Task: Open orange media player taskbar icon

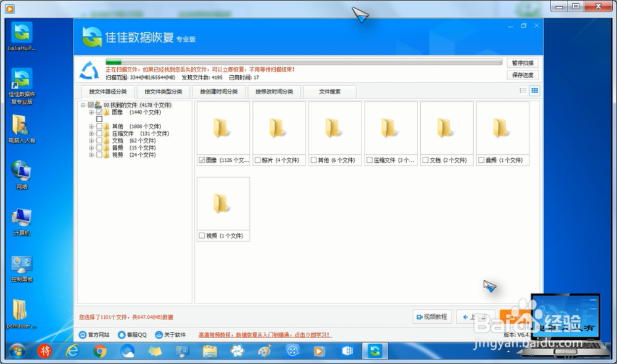Action: [x=319, y=350]
